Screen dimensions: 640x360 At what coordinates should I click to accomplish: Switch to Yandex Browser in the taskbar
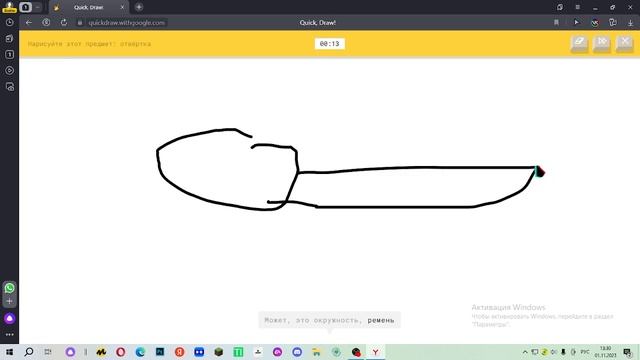pyautogui.click(x=375, y=352)
